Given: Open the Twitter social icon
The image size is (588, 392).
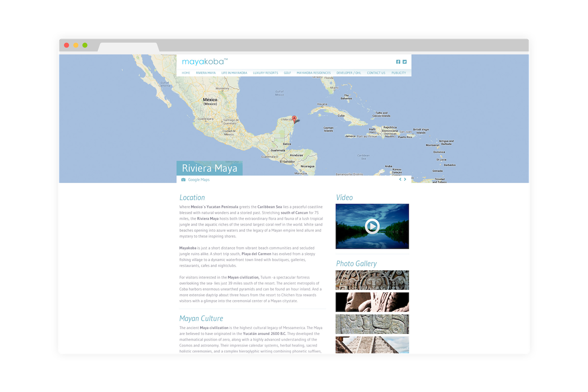Looking at the screenshot, I should tap(405, 62).
